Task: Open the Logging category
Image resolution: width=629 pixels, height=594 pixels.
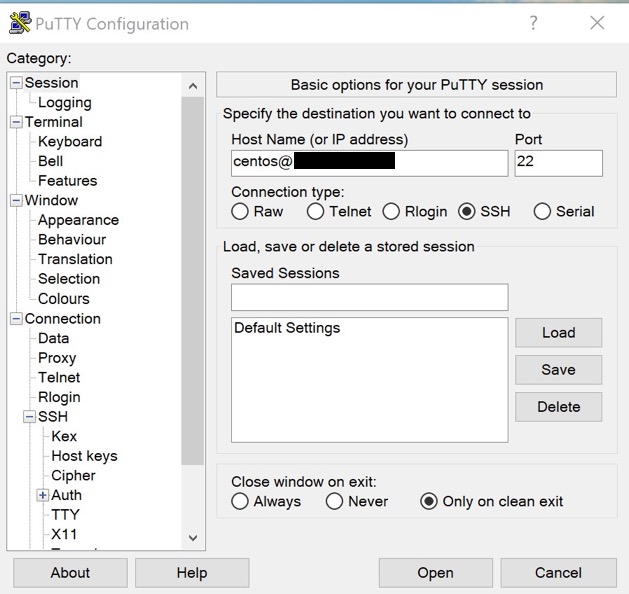Action: [65, 103]
